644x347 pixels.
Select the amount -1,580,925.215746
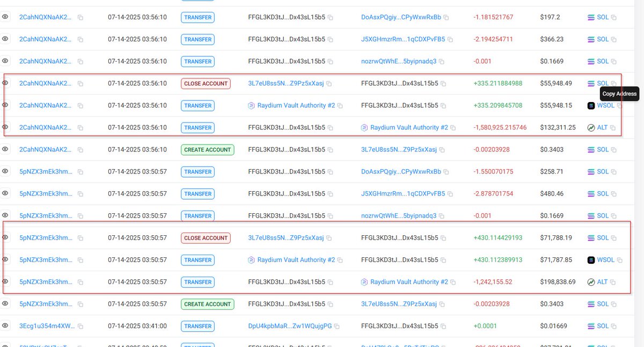click(500, 127)
